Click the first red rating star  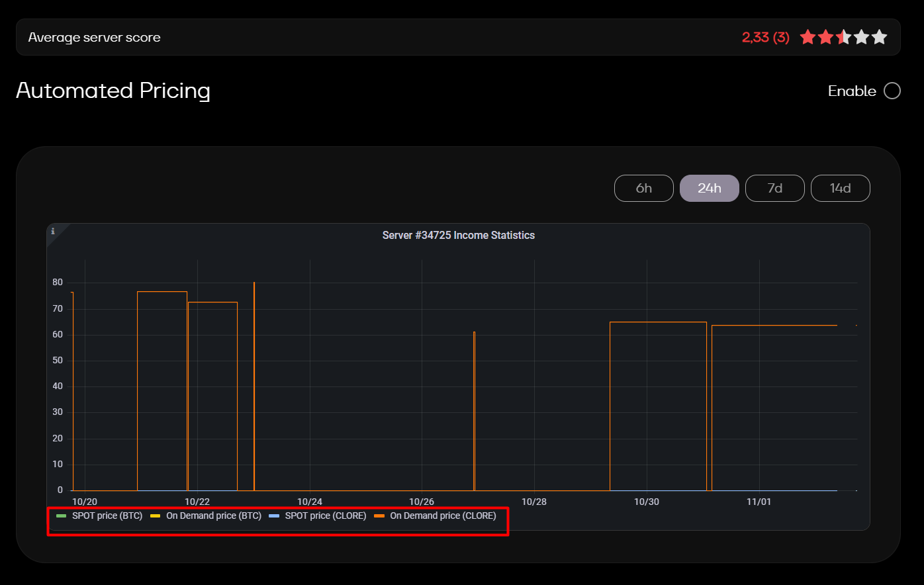tap(808, 37)
